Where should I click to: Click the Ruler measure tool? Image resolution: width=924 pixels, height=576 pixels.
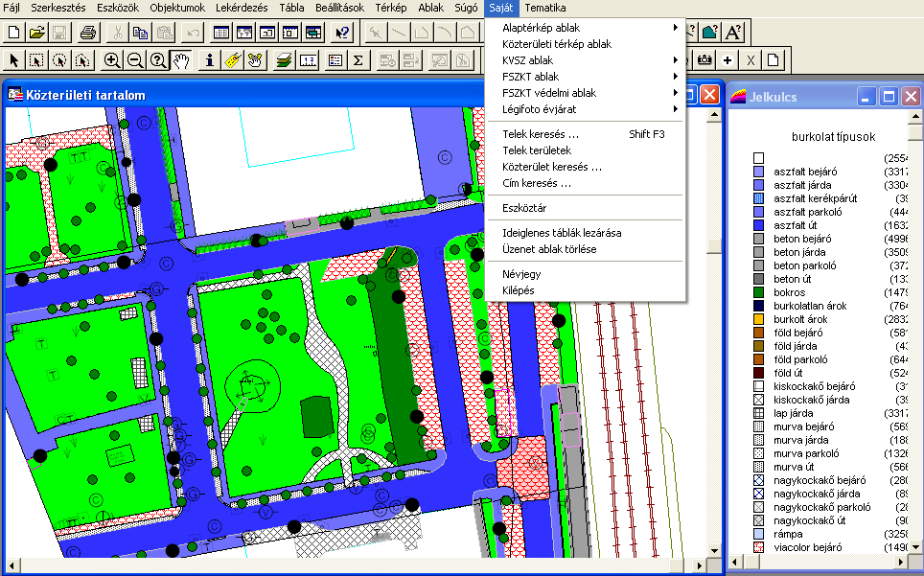[x=309, y=60]
